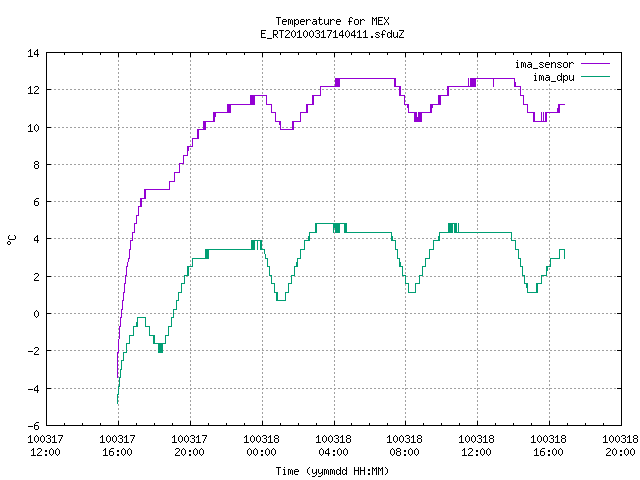Select y-axis tick label "12"

(x=33, y=90)
